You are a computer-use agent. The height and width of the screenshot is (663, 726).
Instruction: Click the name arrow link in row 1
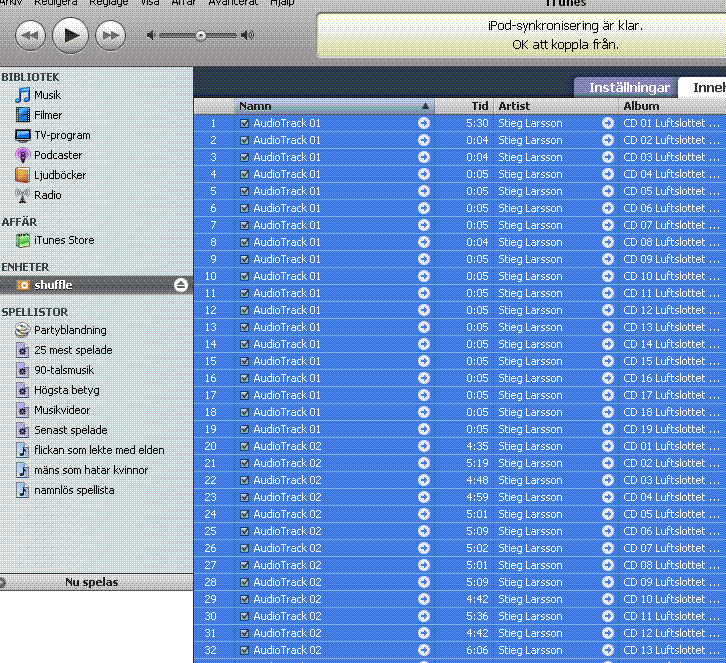pyautogui.click(x=424, y=123)
